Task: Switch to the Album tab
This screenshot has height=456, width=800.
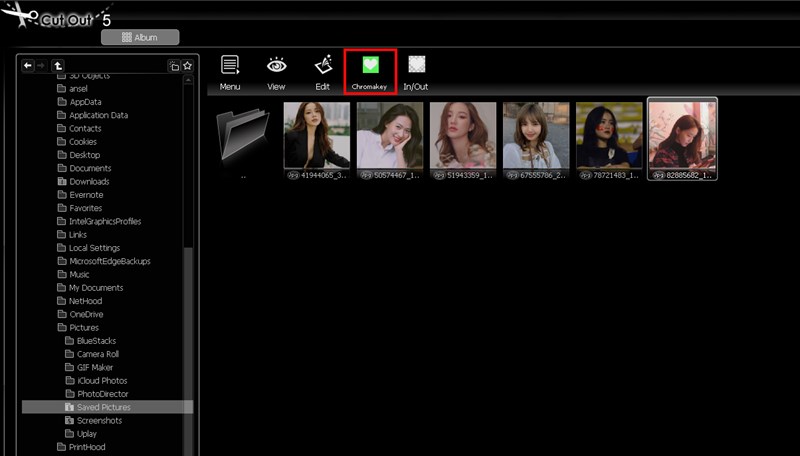Action: point(140,37)
